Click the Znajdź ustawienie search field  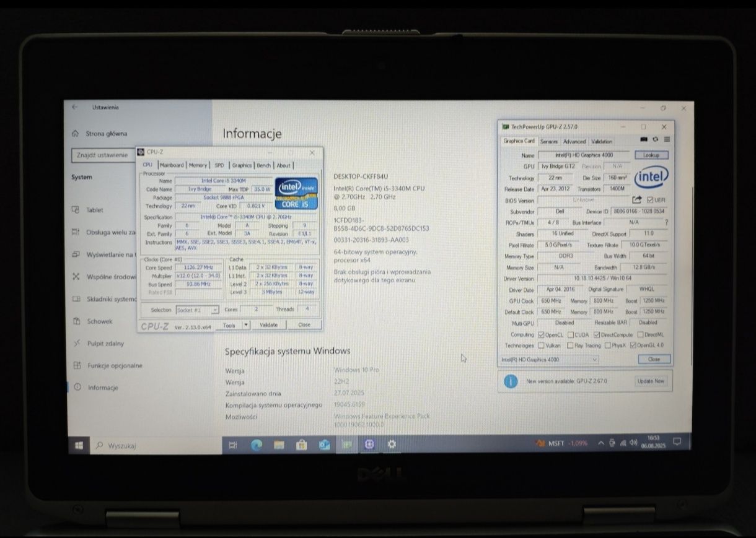pos(102,155)
